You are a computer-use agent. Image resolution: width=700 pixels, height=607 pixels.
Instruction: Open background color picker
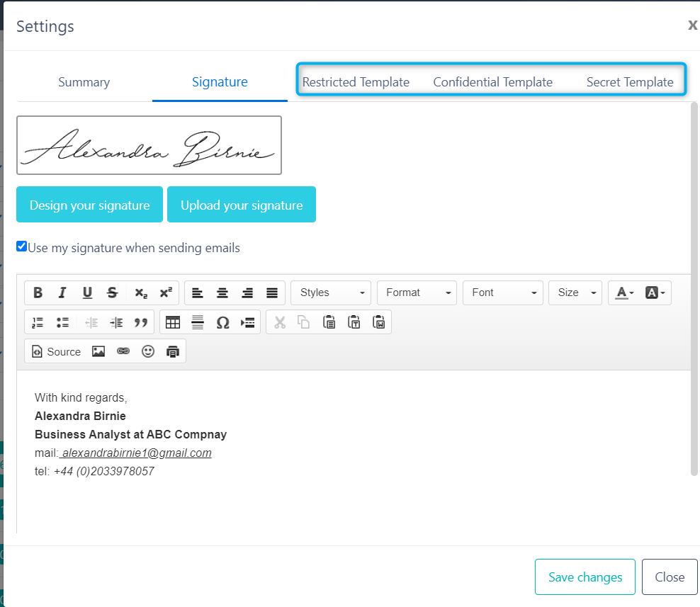coord(655,293)
